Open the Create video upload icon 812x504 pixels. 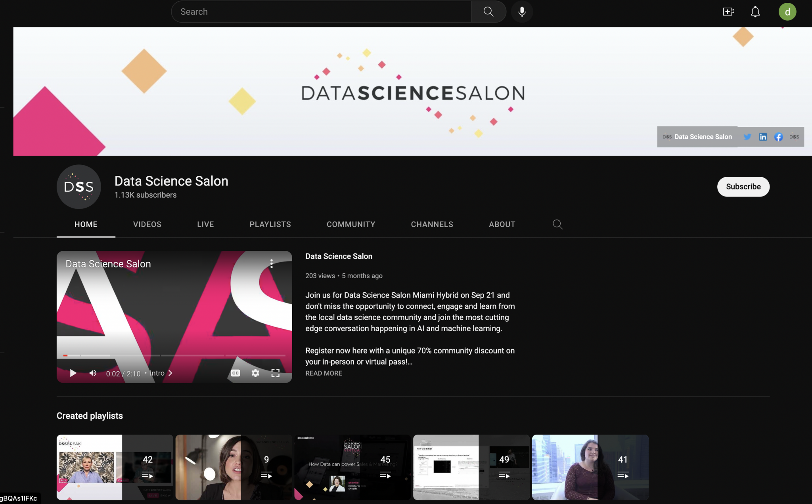click(728, 11)
